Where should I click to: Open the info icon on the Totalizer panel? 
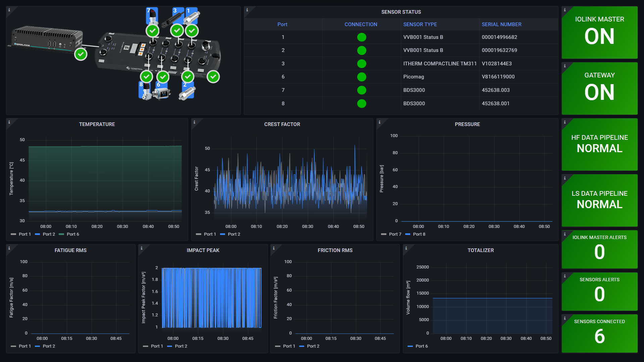tap(406, 248)
